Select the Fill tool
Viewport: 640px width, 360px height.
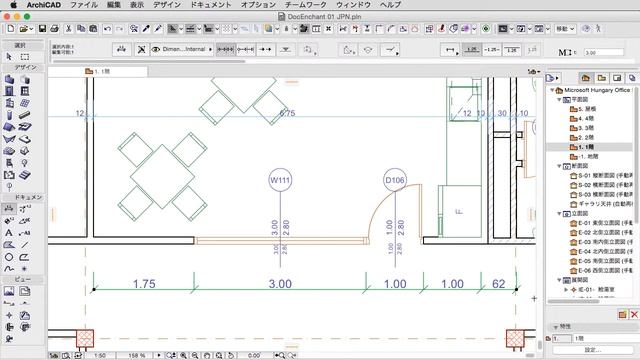pos(9,245)
